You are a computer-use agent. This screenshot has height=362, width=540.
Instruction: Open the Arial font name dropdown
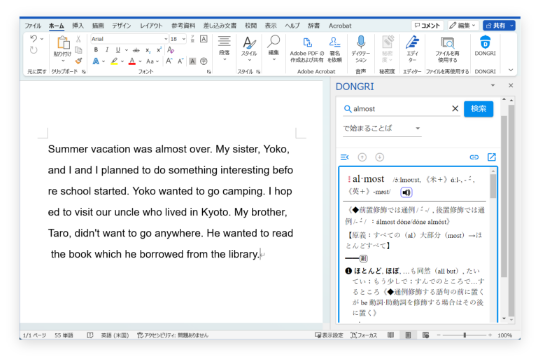tap(166, 39)
